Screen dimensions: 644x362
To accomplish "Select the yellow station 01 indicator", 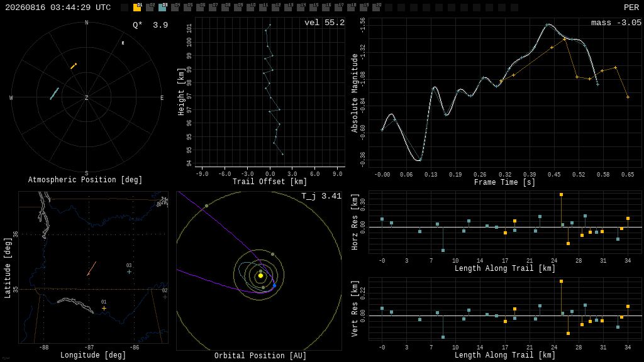I will [x=137, y=8].
